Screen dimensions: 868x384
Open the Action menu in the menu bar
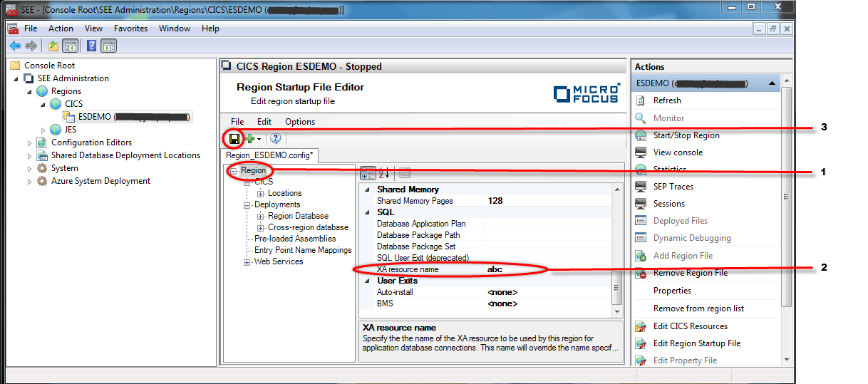(61, 28)
